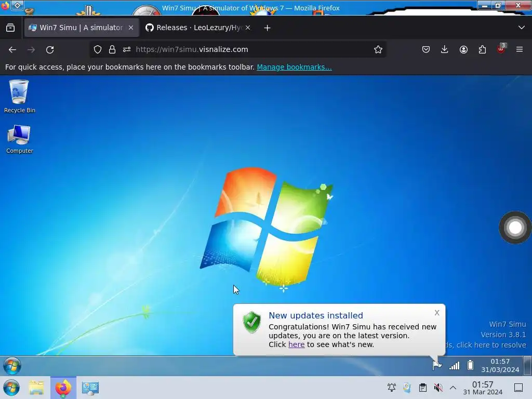Click the Firefox back arrow button
Screen dimensions: 532x399
point(12,49)
